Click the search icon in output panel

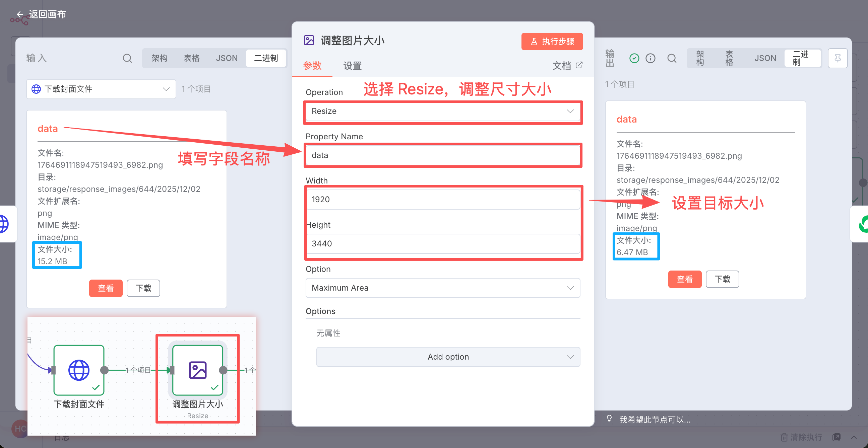(x=672, y=58)
